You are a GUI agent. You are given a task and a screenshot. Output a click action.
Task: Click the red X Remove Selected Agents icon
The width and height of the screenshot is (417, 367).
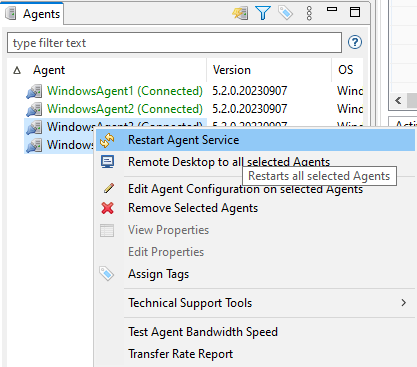[107, 208]
